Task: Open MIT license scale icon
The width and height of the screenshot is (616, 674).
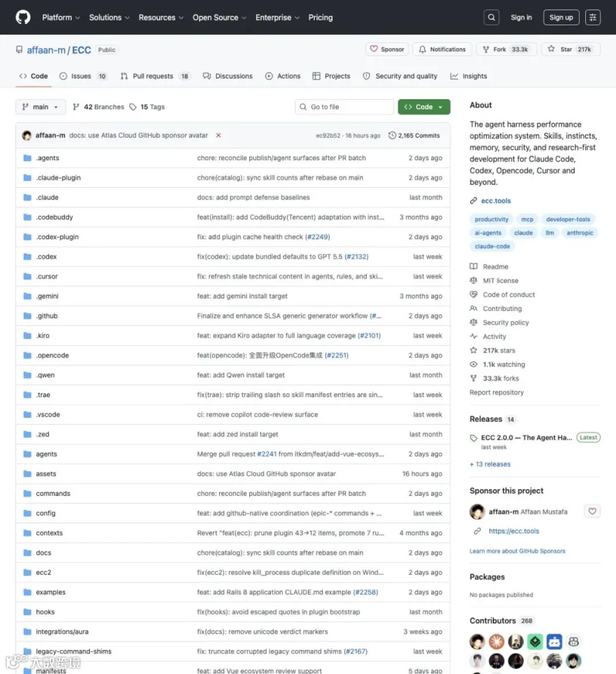Action: tap(474, 281)
